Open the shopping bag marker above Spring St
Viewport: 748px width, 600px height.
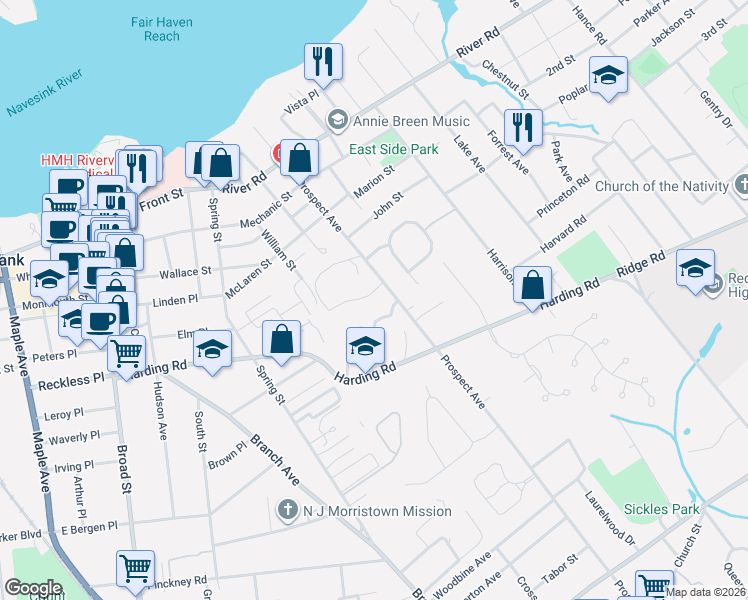[220, 164]
